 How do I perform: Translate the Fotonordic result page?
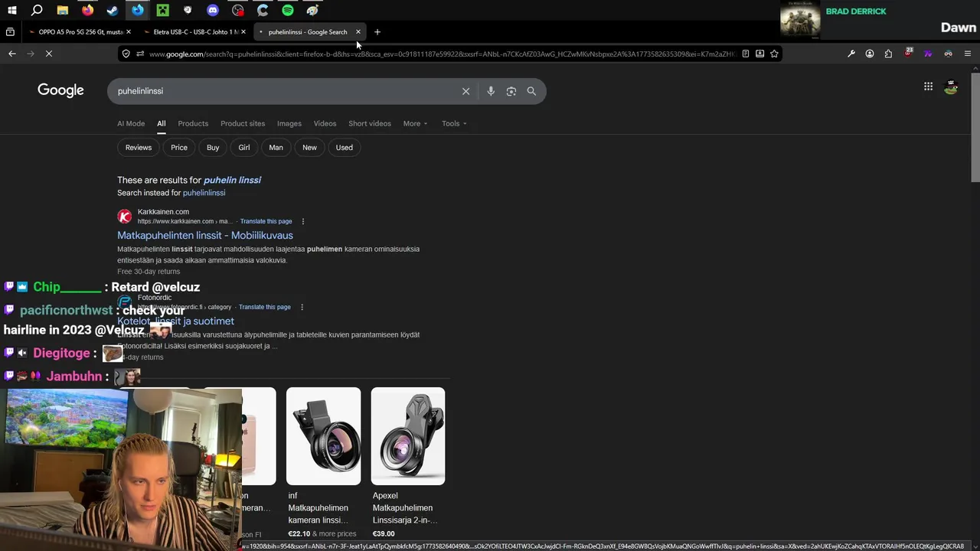coord(264,307)
